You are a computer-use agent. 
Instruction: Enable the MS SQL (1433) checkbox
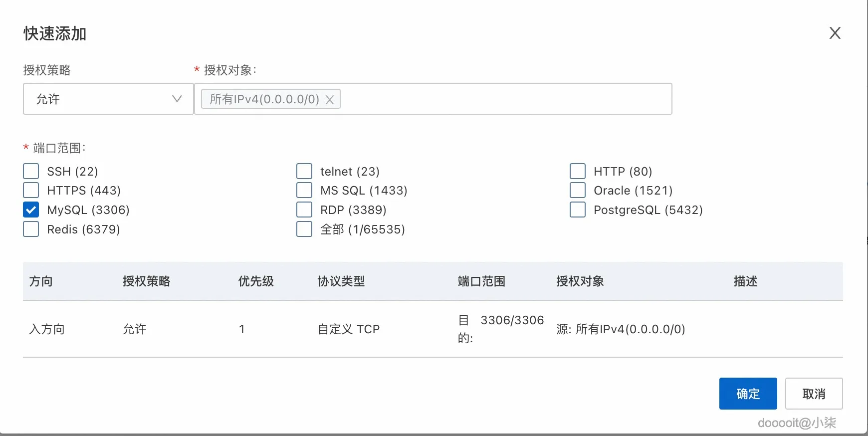tap(304, 190)
